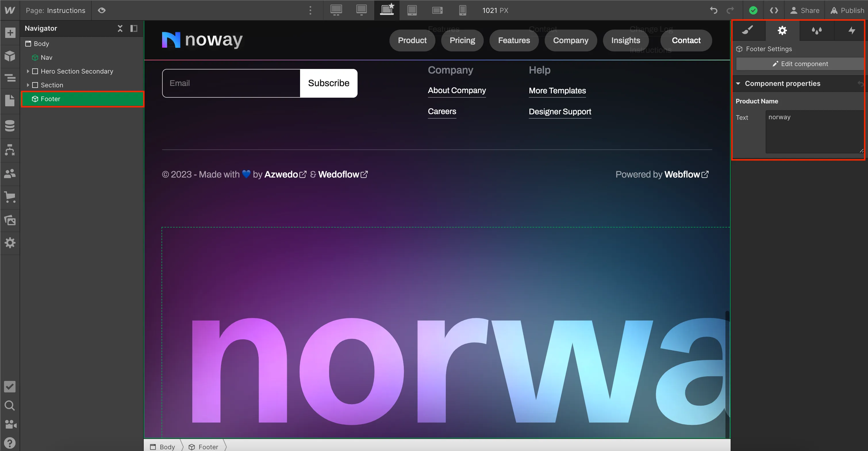Switch to the largest desktop breakpoint
The height and width of the screenshot is (451, 868).
pos(336,10)
